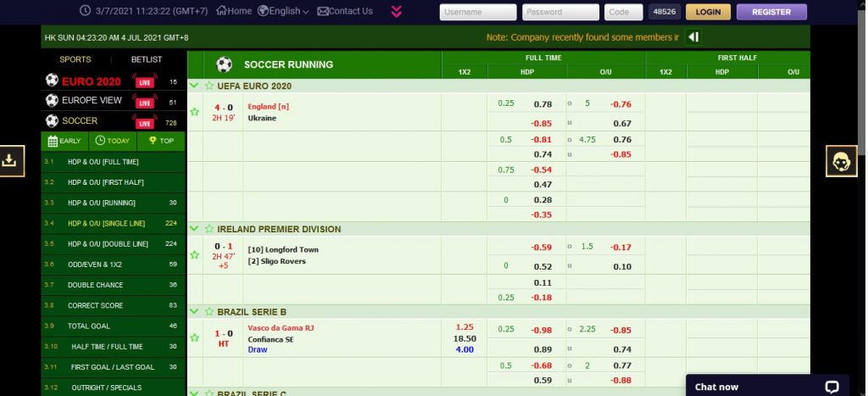Open HDP & O/U [DOUBLE LINE] menu

[x=113, y=243]
